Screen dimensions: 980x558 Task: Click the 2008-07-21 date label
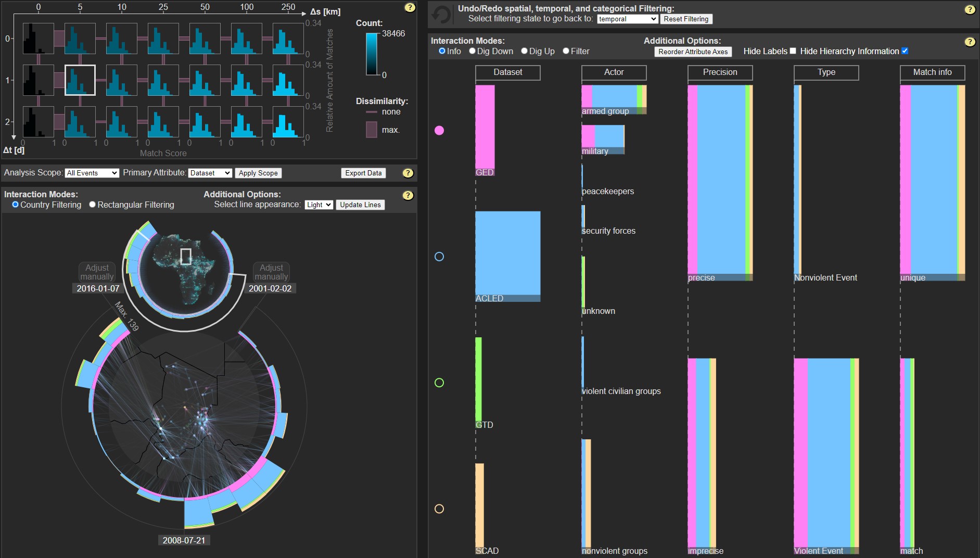point(184,540)
